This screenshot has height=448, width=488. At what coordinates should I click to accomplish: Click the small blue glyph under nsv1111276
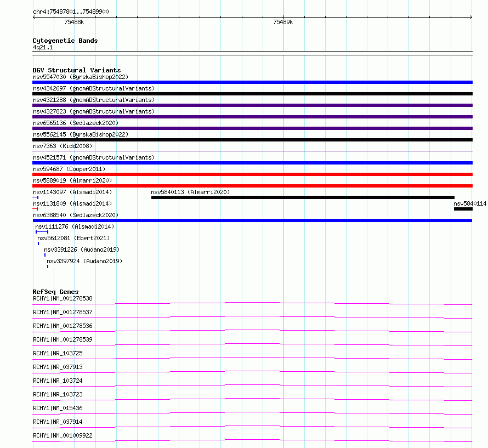42,232
